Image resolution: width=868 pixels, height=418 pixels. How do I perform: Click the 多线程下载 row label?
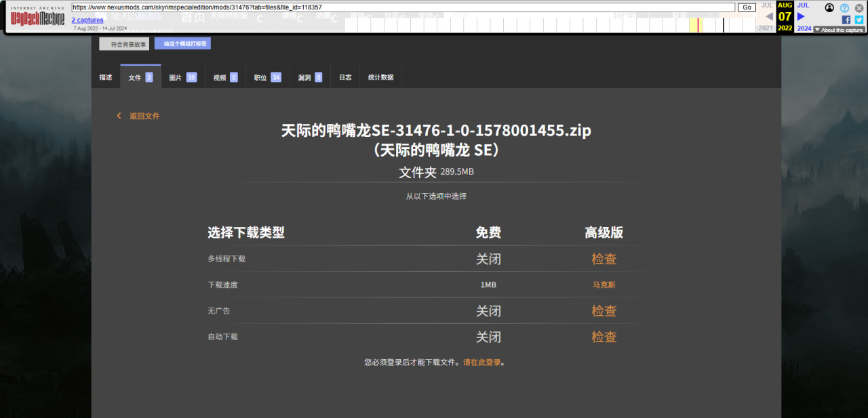click(226, 259)
